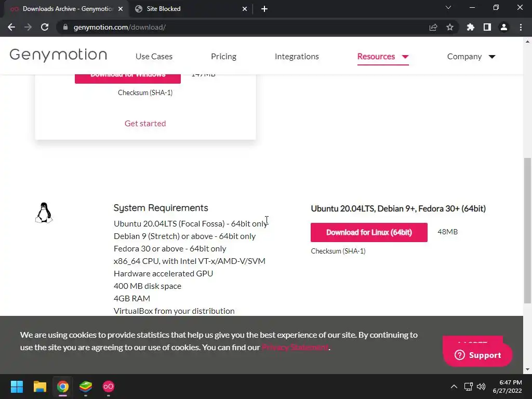Open File Explorer from the taskbar
Viewport: 532px width, 399px height.
coord(39,387)
